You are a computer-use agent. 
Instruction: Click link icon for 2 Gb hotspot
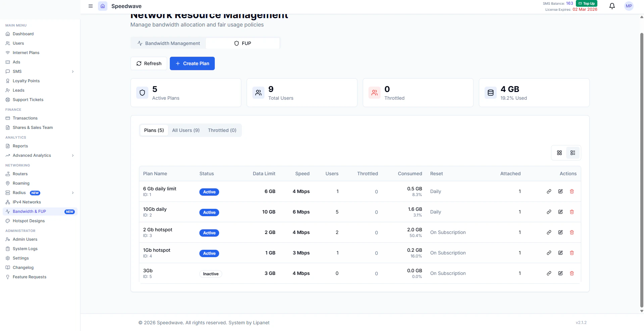click(x=549, y=232)
